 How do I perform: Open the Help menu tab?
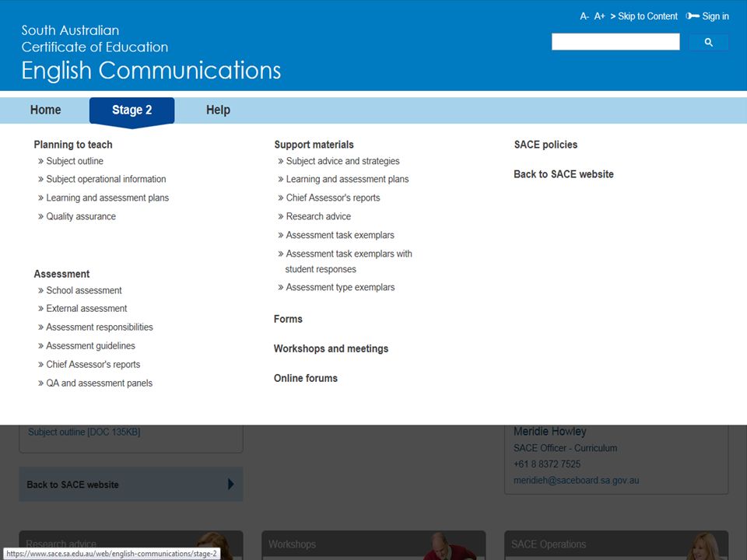218,110
